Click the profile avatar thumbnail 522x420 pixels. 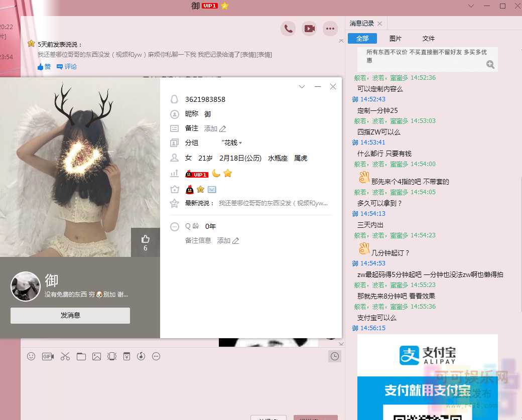(25, 287)
